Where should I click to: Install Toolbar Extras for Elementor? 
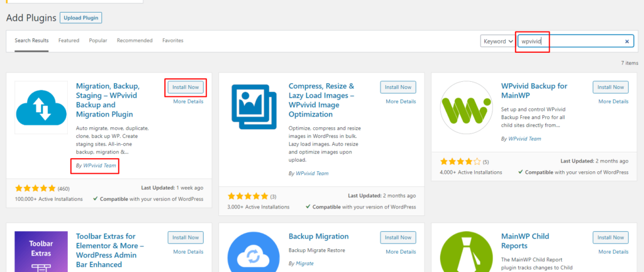click(x=186, y=237)
